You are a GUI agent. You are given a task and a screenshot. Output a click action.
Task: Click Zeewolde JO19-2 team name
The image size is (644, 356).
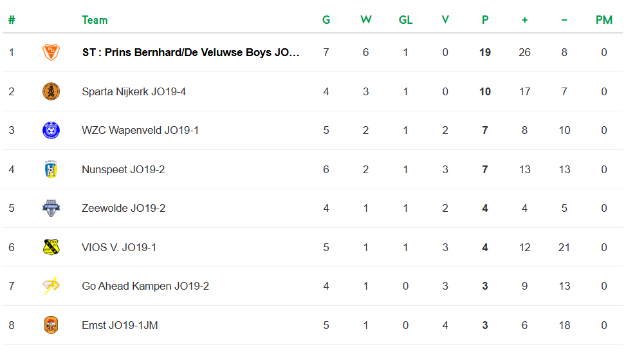pyautogui.click(x=124, y=208)
